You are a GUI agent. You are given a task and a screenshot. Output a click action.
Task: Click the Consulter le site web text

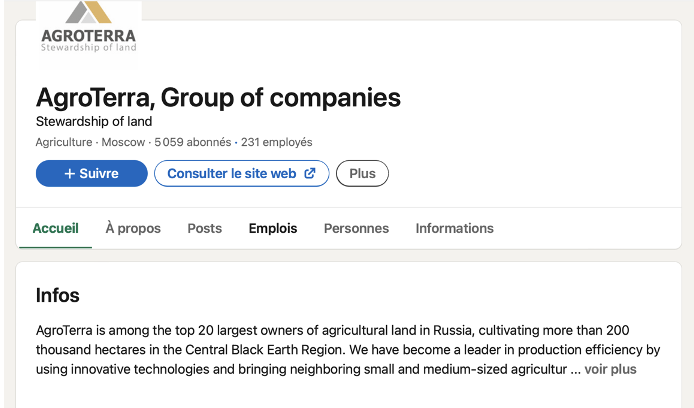(x=231, y=174)
